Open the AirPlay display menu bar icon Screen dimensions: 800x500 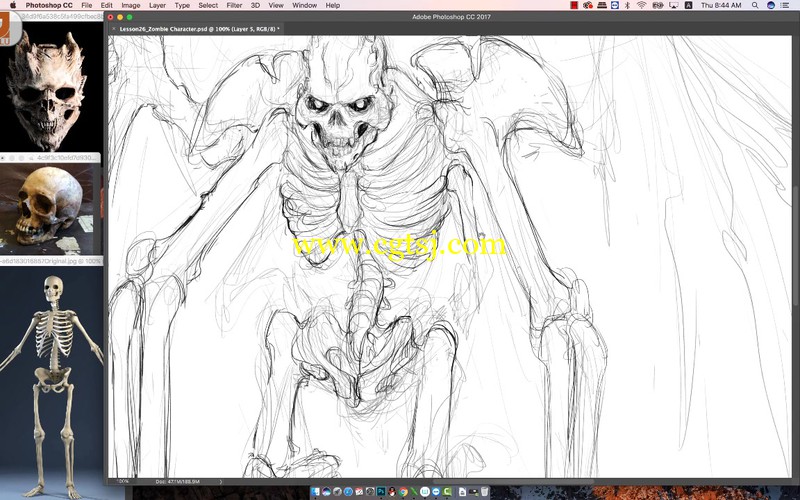point(673,5)
